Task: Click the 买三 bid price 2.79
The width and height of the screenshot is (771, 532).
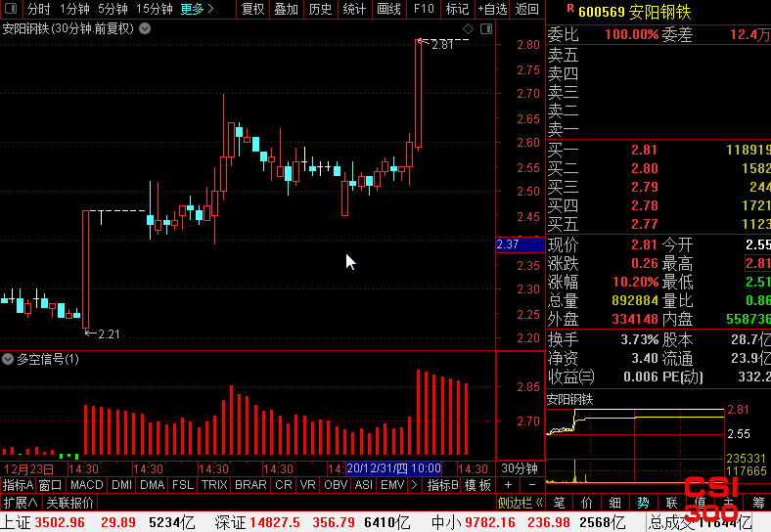Action: [644, 187]
